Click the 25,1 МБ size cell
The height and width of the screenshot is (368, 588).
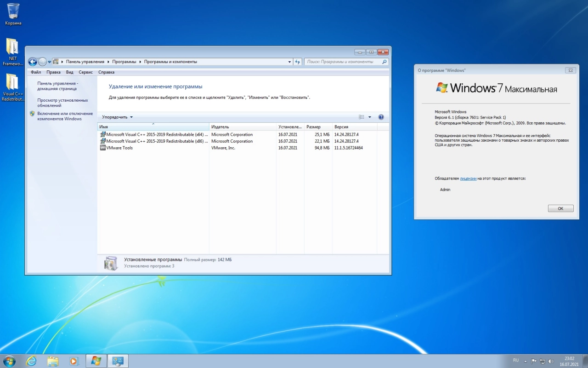[x=322, y=135]
